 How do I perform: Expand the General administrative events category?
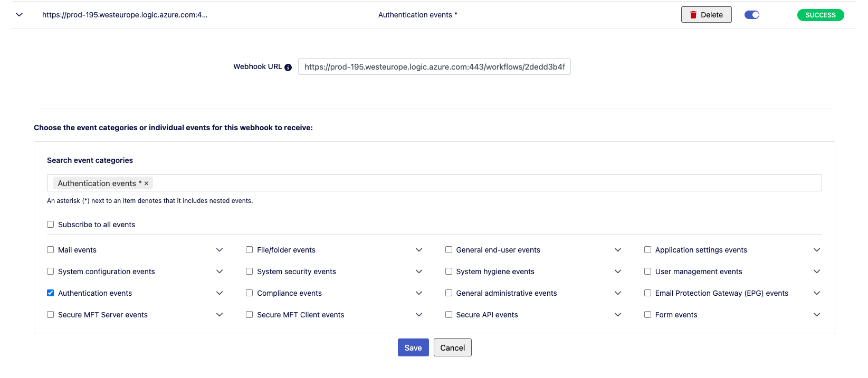pos(618,293)
